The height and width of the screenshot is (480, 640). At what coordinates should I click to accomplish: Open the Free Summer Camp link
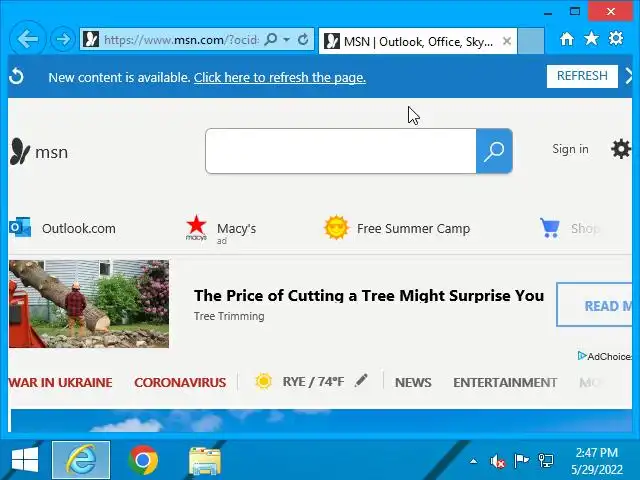click(413, 229)
